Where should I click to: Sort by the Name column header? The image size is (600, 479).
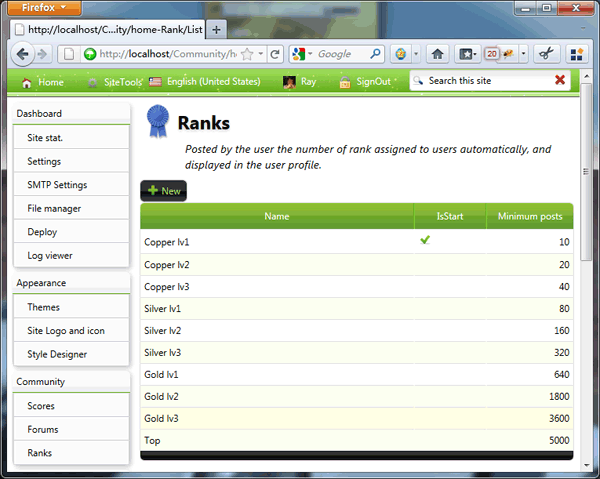[x=277, y=216]
